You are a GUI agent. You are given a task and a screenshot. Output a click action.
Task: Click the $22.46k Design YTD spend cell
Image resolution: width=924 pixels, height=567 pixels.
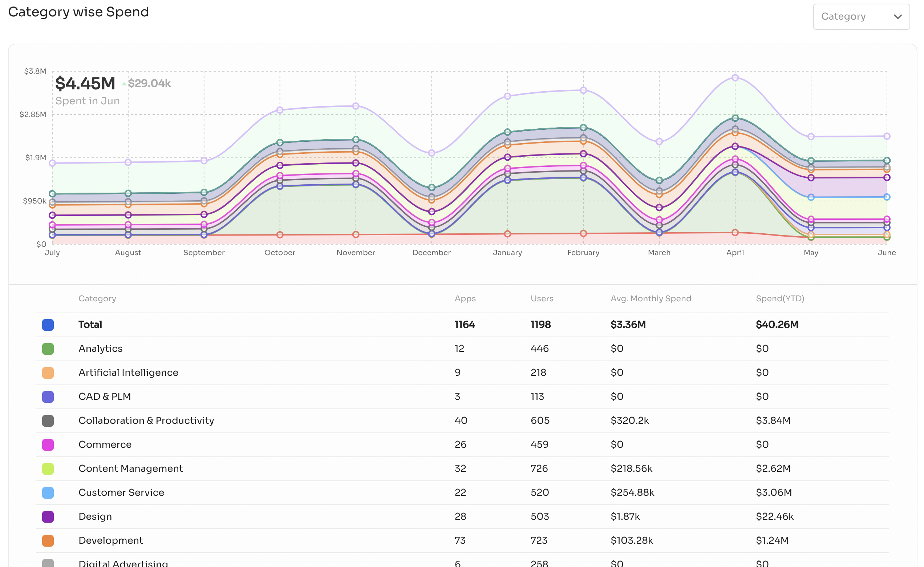click(x=775, y=517)
